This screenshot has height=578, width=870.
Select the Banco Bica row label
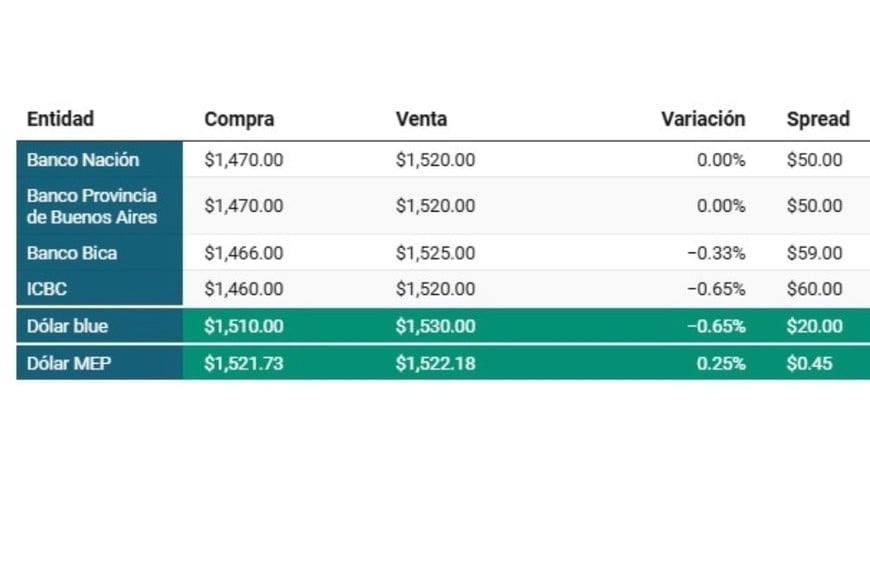[x=72, y=253]
